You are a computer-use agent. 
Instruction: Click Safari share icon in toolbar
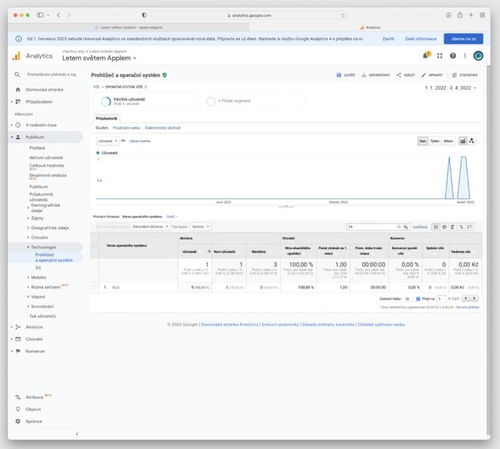460,15
